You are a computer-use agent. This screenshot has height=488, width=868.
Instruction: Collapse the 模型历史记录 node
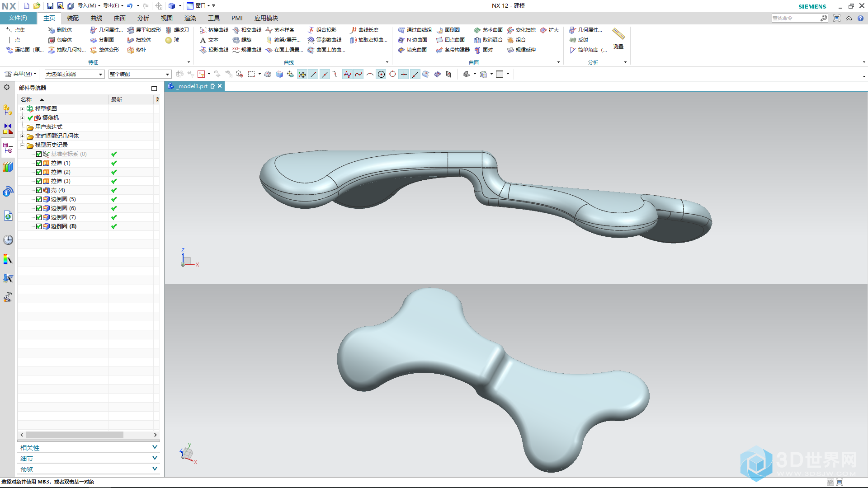tap(22, 145)
